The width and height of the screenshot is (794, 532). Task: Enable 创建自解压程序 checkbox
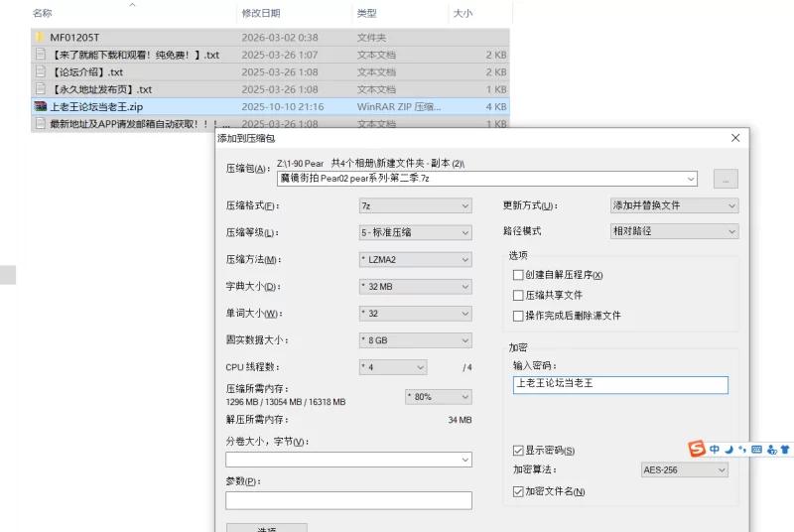coord(518,275)
